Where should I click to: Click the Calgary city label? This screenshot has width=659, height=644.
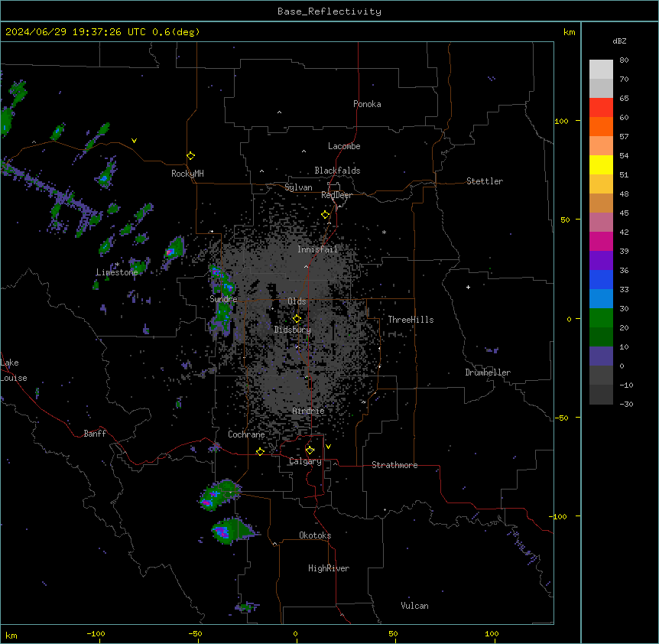point(305,461)
